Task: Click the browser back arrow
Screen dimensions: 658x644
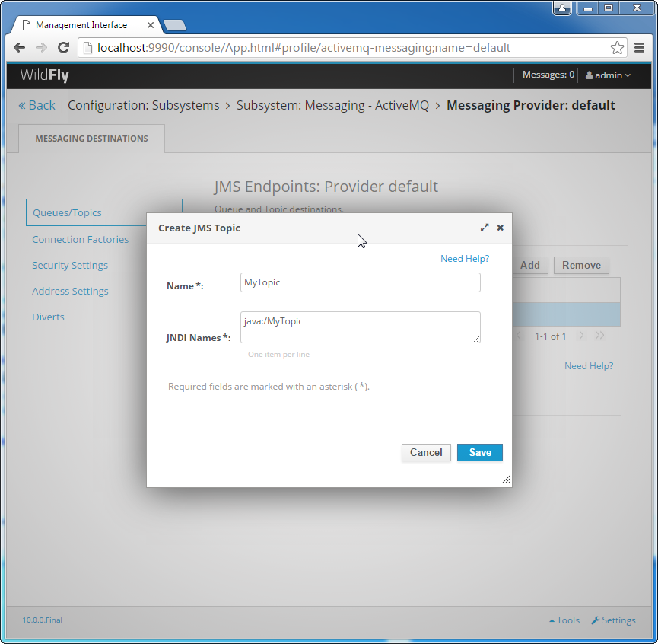Action: 19,47
